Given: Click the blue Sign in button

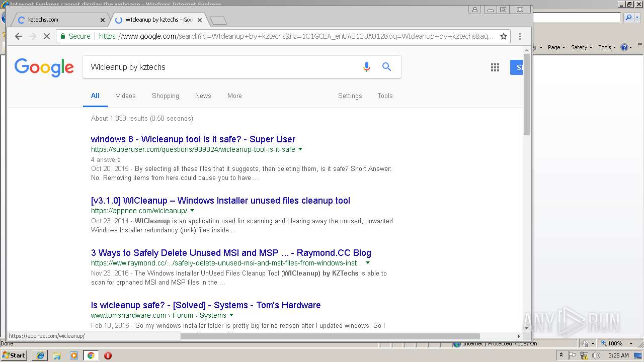Looking at the screenshot, I should (517, 67).
